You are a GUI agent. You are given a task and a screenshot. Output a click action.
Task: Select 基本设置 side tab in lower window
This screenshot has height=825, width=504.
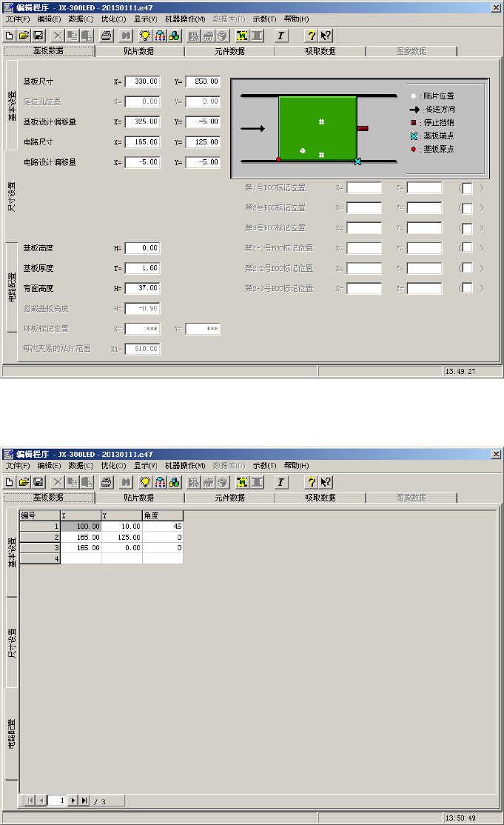[x=12, y=552]
